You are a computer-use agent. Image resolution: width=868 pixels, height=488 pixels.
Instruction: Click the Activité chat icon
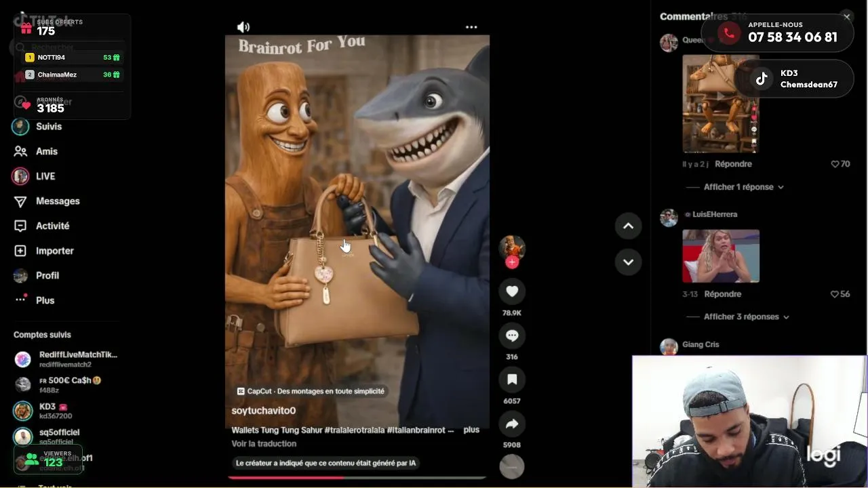20,226
